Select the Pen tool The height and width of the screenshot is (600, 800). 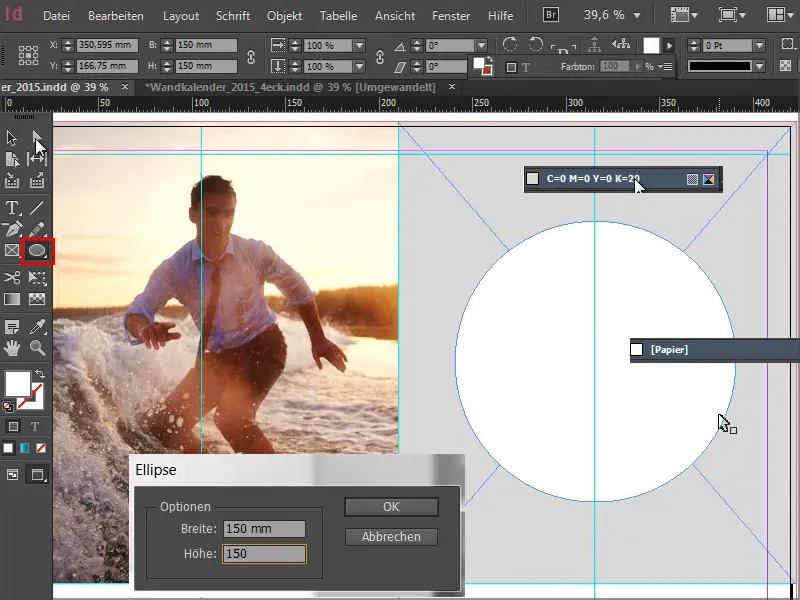pyautogui.click(x=12, y=229)
